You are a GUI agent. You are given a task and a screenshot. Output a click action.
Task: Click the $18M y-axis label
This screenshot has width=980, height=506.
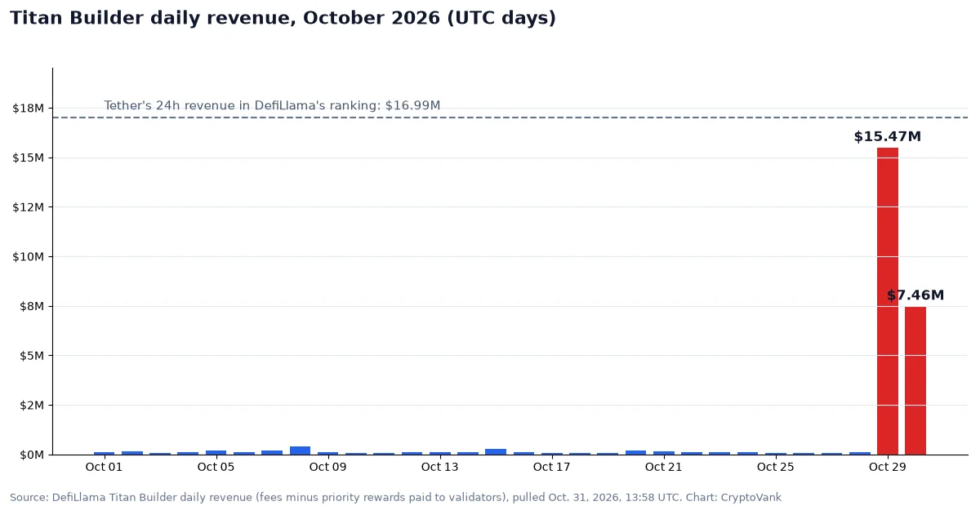click(29, 108)
